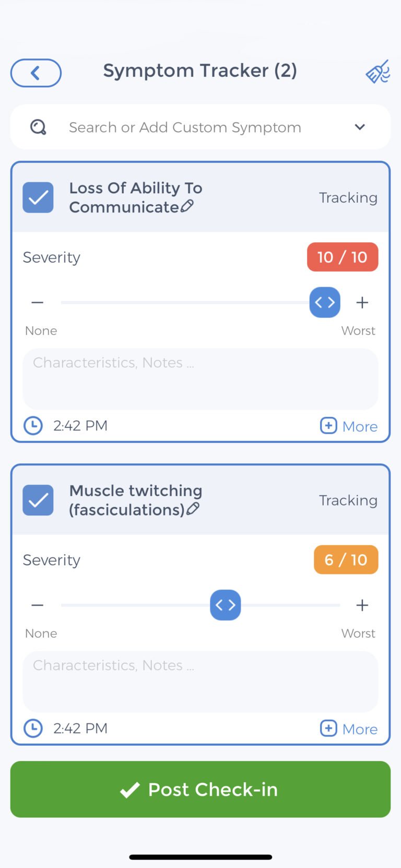Viewport: 401px width, 868px height.
Task: Click the clock icon showing 2:42 PM in first card
Action: pos(32,426)
